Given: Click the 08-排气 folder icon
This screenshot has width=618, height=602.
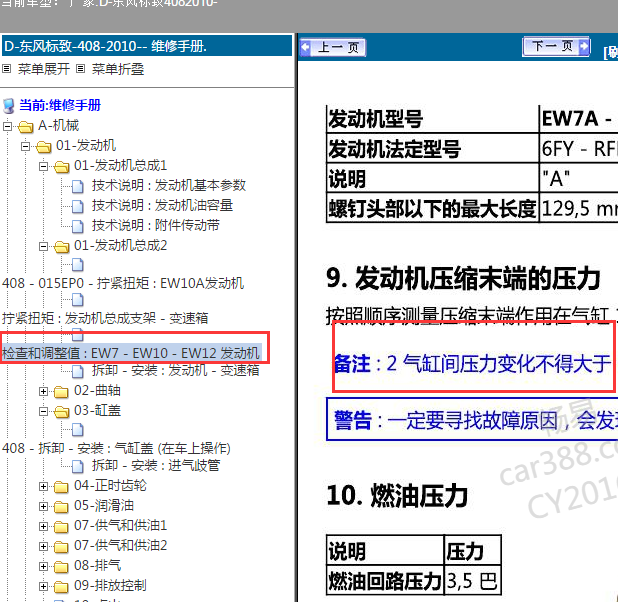Looking at the screenshot, I should click(x=61, y=567).
